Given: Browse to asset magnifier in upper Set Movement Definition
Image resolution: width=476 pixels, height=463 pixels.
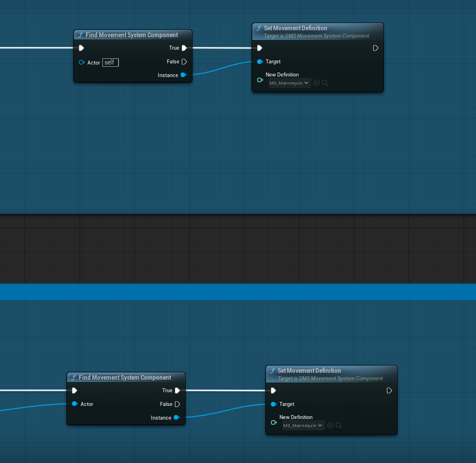Looking at the screenshot, I should [325, 83].
